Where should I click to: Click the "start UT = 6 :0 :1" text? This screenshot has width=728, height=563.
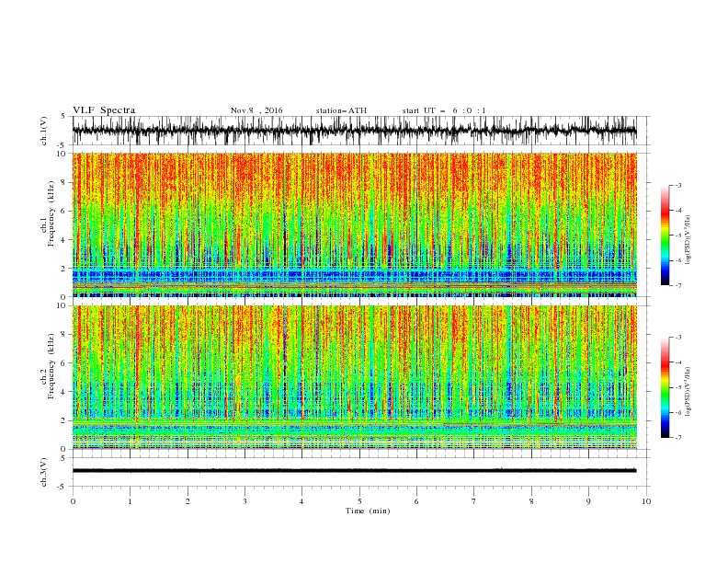point(444,110)
